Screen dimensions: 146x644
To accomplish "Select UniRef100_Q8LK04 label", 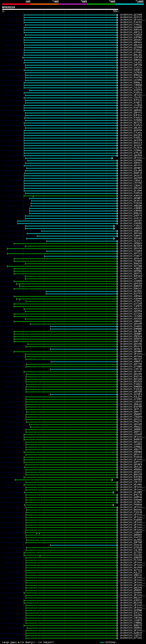I will [131, 45].
